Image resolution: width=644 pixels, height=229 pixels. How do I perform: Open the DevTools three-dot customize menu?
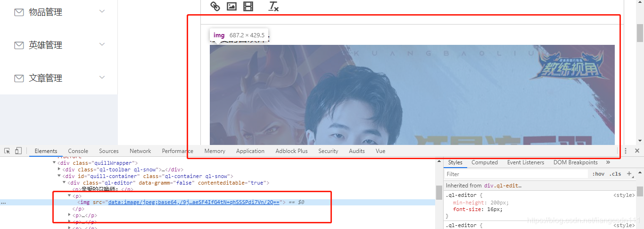tap(626, 151)
